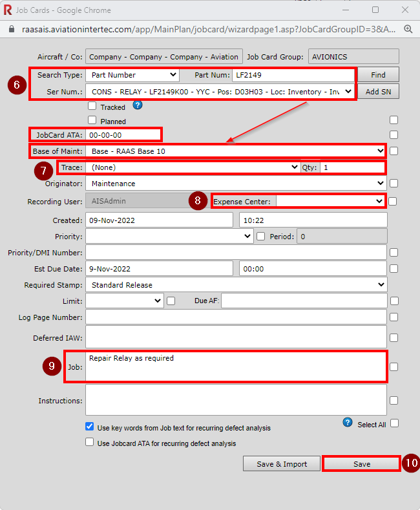The height and width of the screenshot is (510, 420).
Task: Click the Add SN button
Action: point(378,92)
